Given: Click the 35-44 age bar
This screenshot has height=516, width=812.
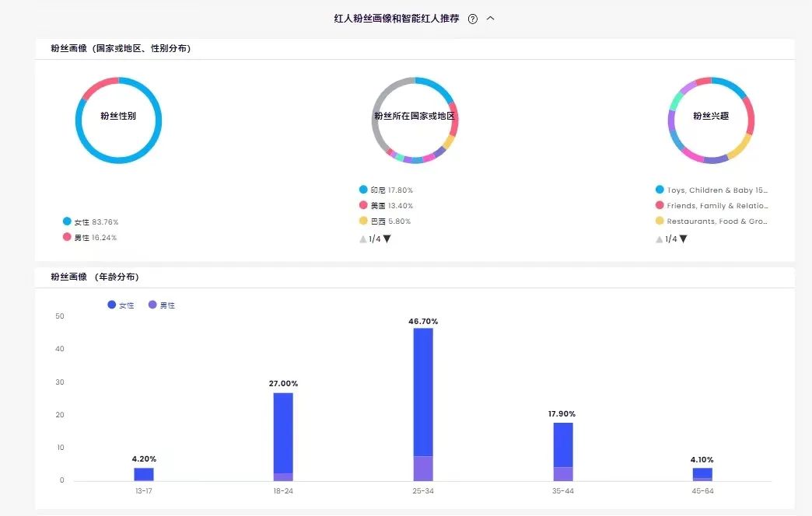Looking at the screenshot, I should click(x=563, y=451).
